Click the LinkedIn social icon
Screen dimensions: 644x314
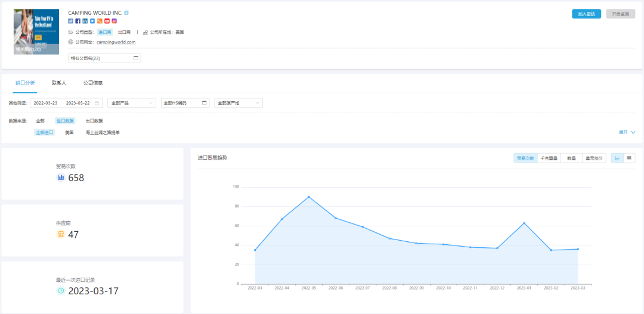click(x=85, y=21)
